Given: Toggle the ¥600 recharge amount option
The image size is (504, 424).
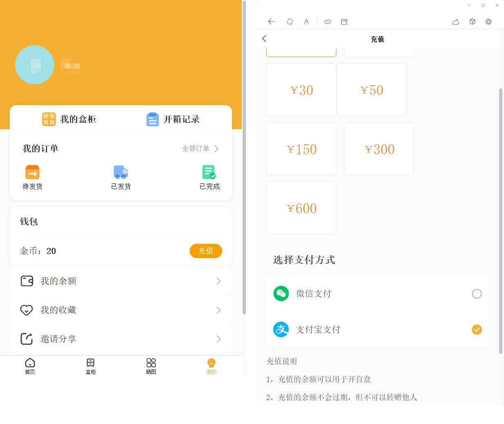Looking at the screenshot, I should (x=301, y=208).
